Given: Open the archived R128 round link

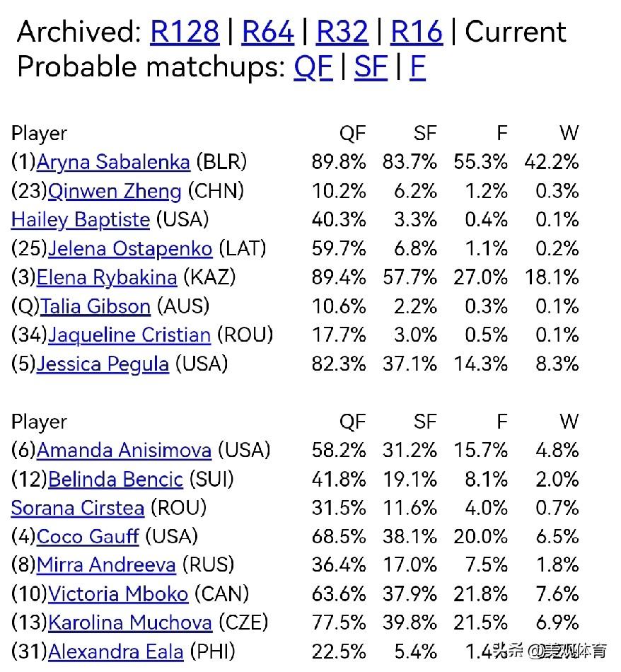Looking at the screenshot, I should 185,32.
